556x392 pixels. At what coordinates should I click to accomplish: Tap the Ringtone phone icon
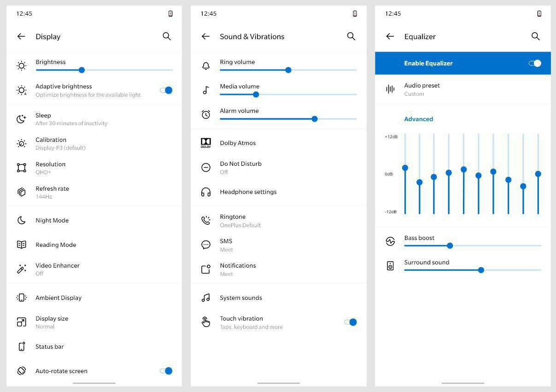(206, 220)
